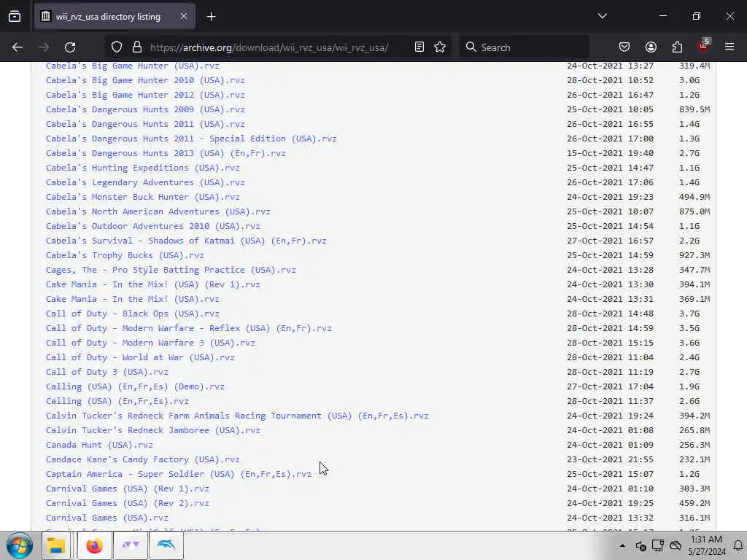
Task: Download Call of Duty - Black Ops (USA).rvz
Action: coord(133,314)
